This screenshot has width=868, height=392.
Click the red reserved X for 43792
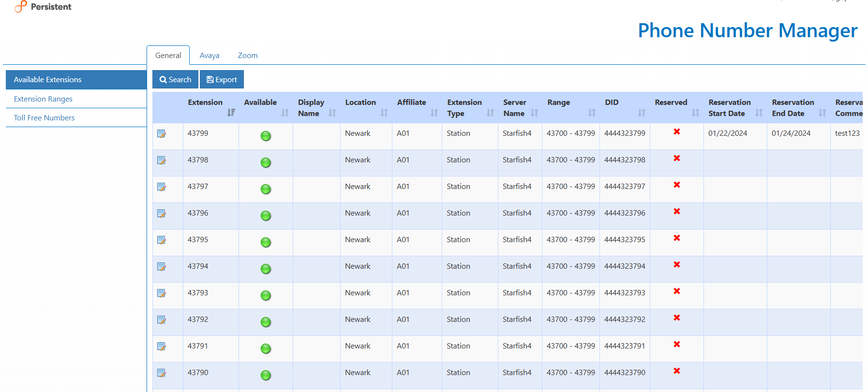(677, 318)
